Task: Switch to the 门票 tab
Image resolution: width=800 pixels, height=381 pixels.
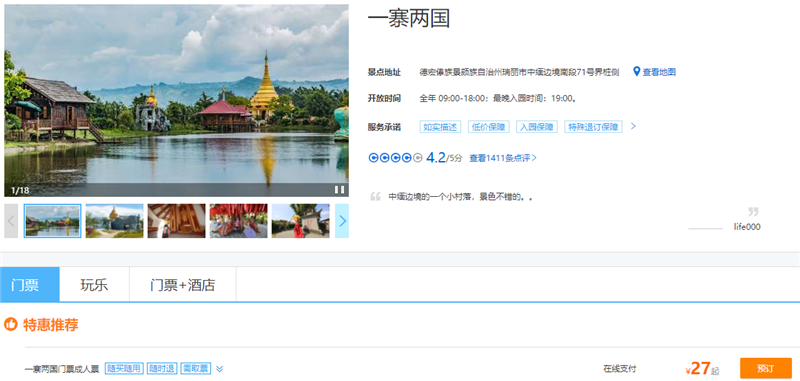Action: [30, 285]
